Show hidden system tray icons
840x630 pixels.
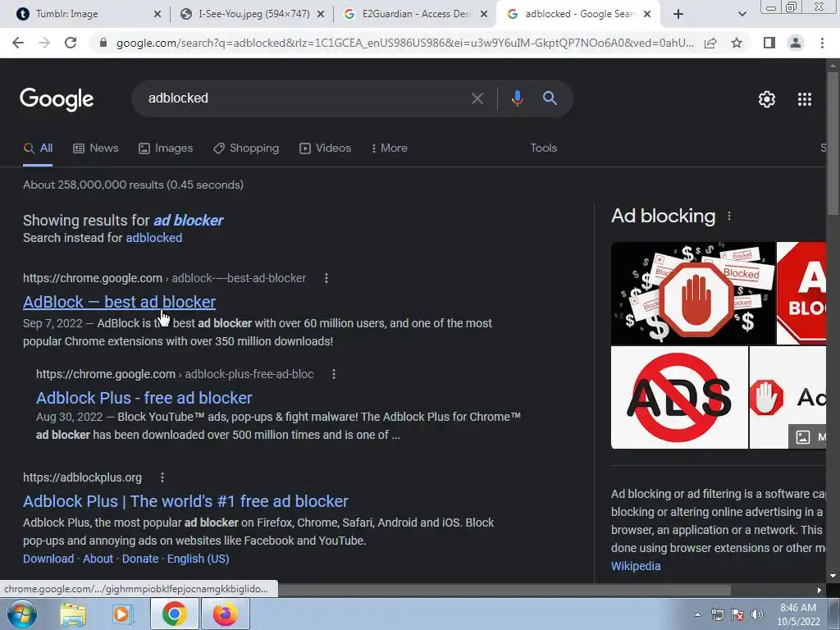pos(697,614)
